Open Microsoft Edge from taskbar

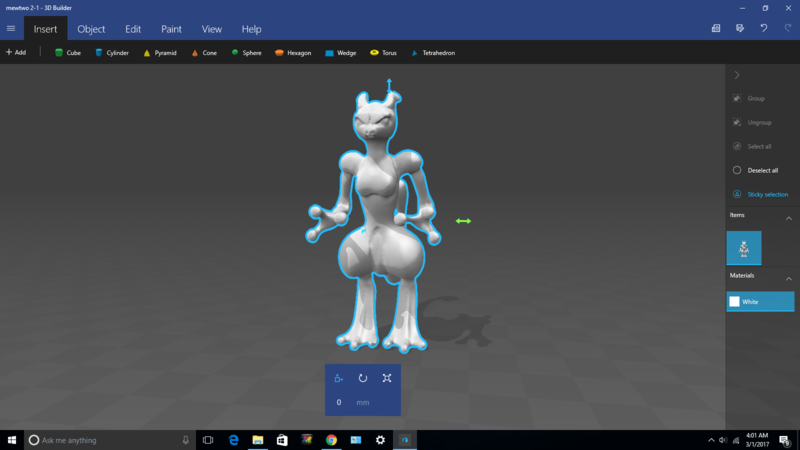tap(233, 440)
